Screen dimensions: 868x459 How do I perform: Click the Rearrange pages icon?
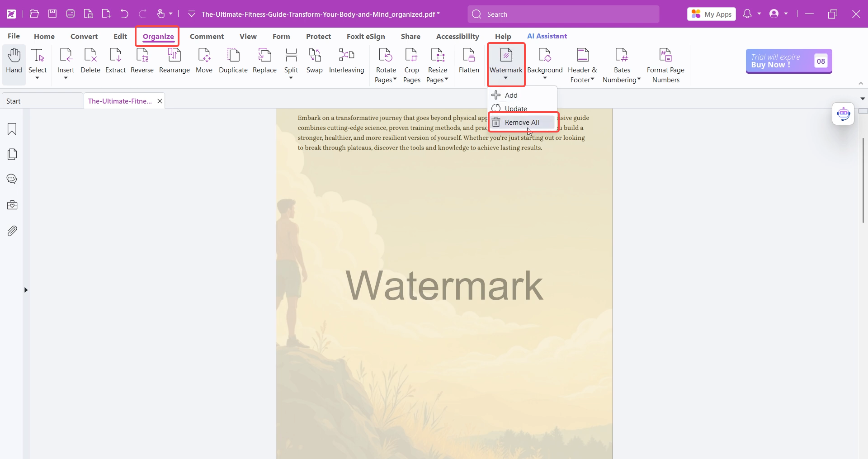click(175, 56)
